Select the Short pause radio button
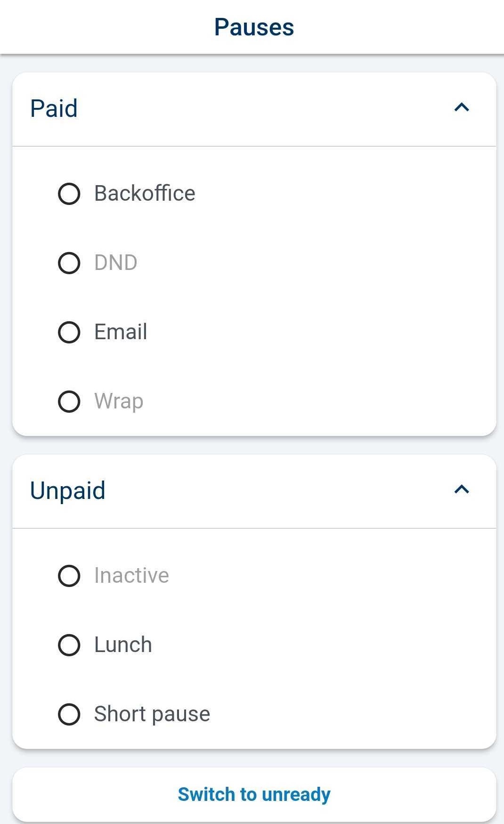Screen dimensions: 504x824 (x=69, y=714)
